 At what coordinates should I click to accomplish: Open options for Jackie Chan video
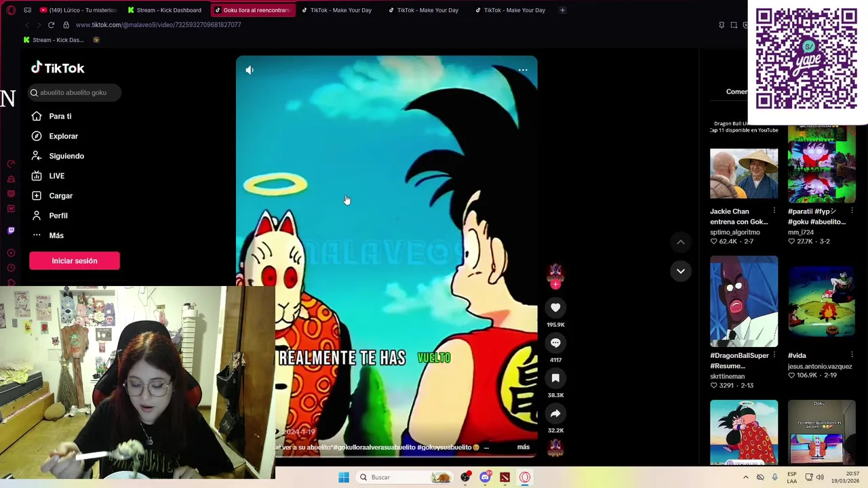[x=774, y=211]
